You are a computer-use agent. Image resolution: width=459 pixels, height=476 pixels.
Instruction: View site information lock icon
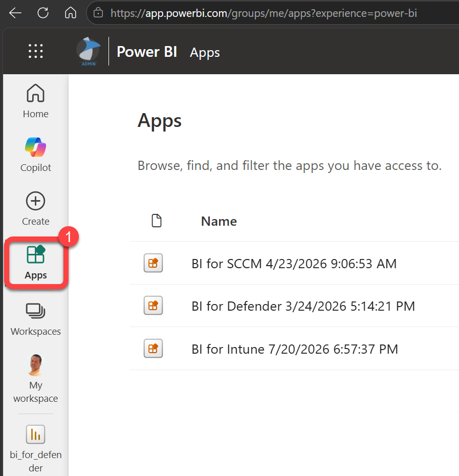pos(98,13)
